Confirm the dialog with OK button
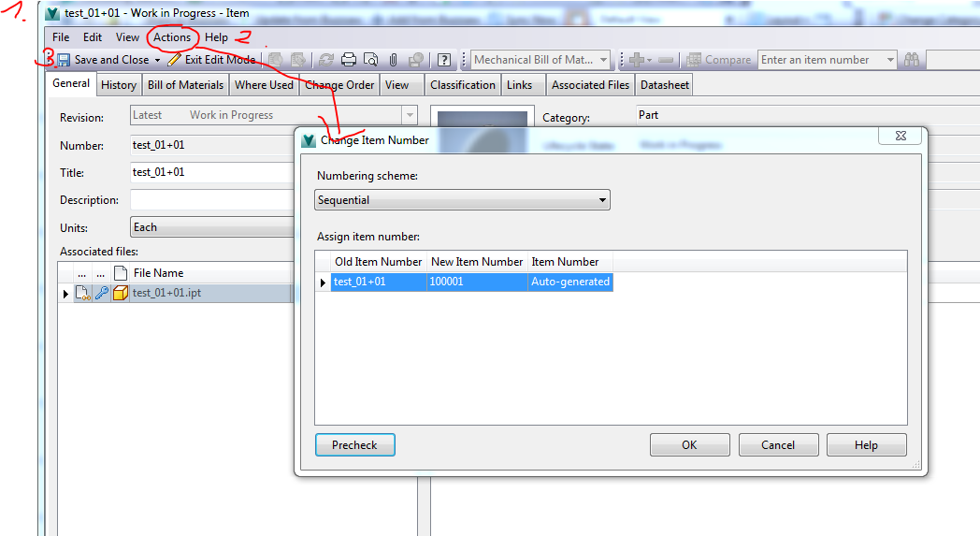980x536 pixels. pyautogui.click(x=689, y=444)
